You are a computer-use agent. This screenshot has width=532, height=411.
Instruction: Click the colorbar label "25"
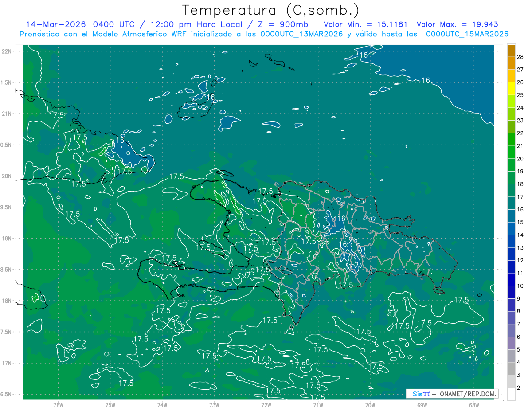[x=521, y=95]
